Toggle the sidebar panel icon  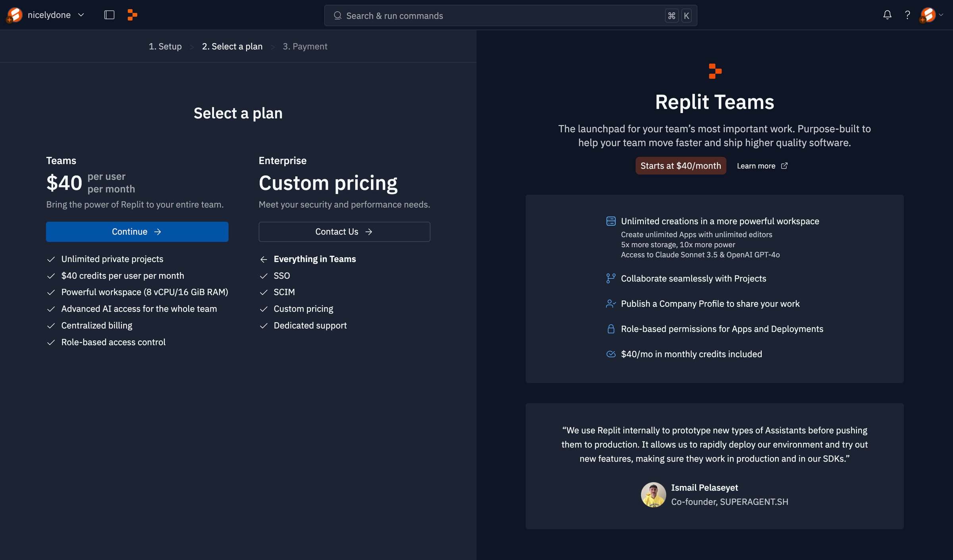tap(109, 15)
